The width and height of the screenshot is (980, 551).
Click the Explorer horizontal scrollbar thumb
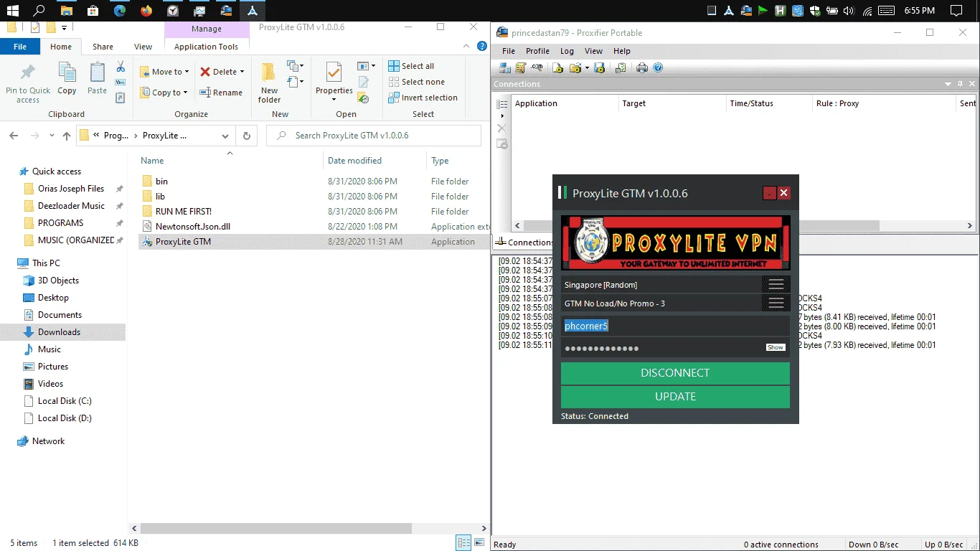coord(275,529)
